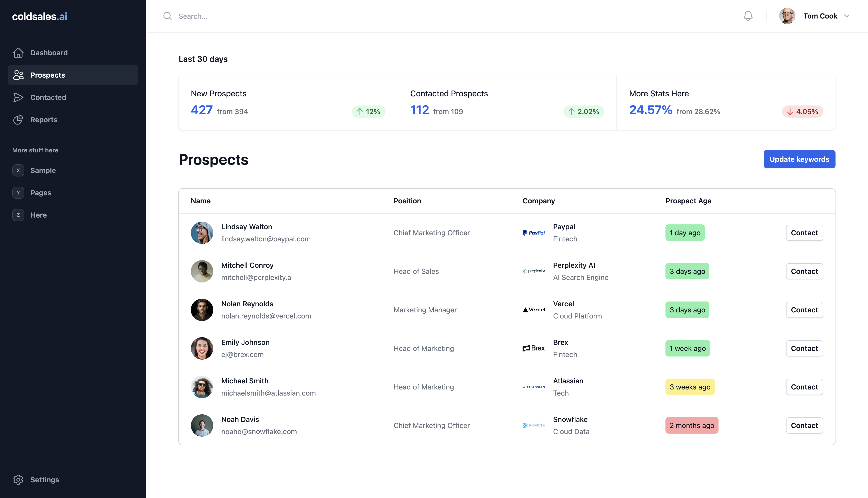The height and width of the screenshot is (498, 868).
Task: Click the Snowflake company logo
Action: pos(533,425)
